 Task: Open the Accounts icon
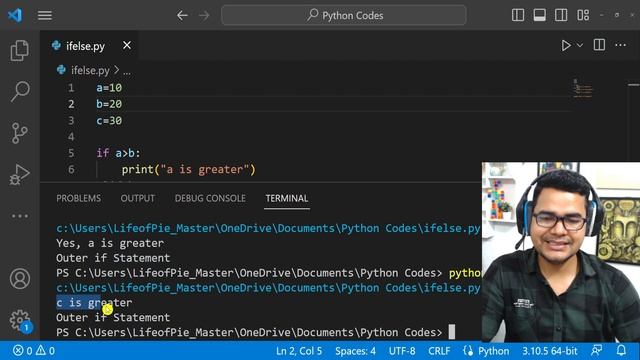coord(20,279)
